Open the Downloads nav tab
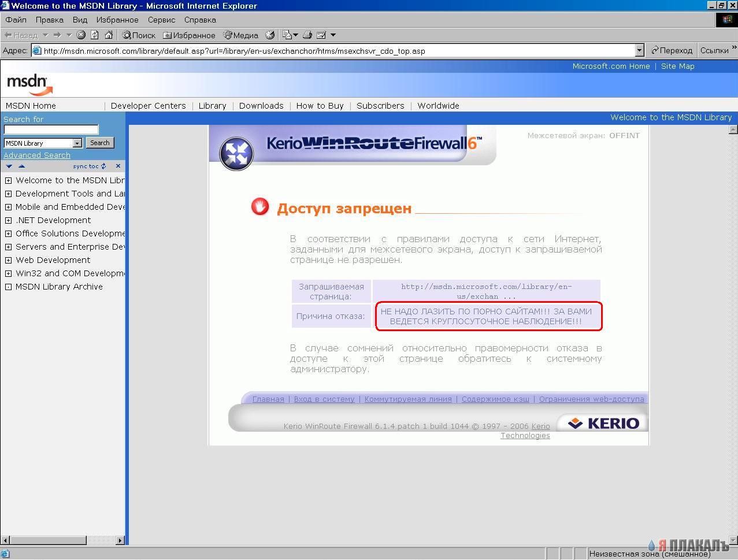The image size is (738, 560). pyautogui.click(x=261, y=106)
